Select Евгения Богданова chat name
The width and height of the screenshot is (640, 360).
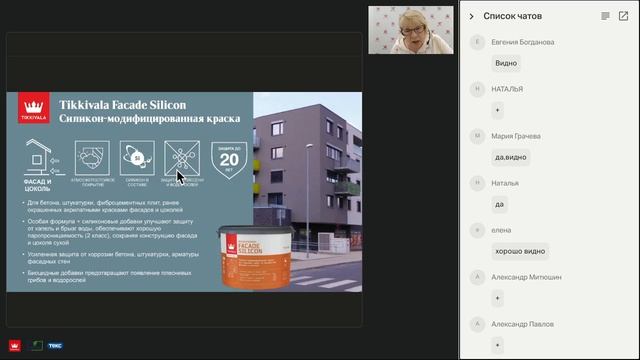pos(522,42)
